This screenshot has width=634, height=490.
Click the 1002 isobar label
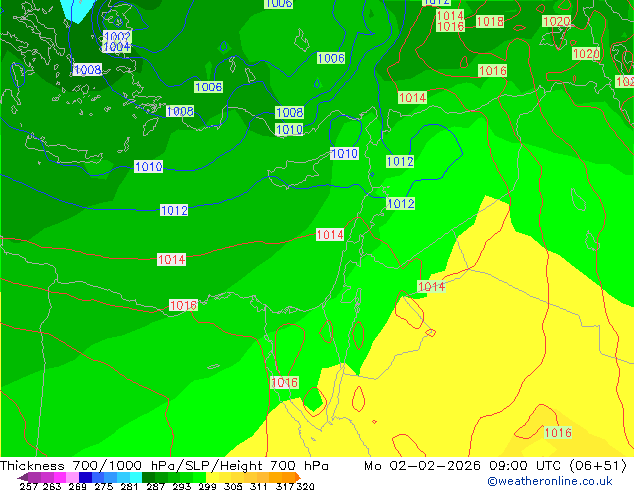117,36
